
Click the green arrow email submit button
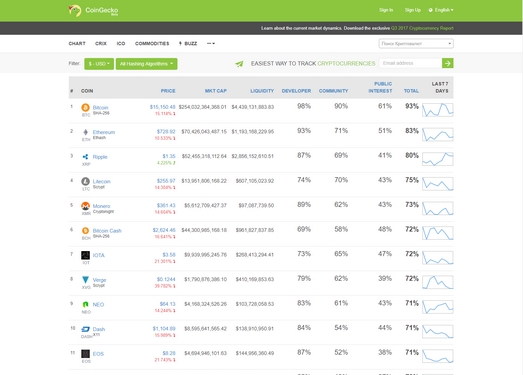[x=448, y=63]
